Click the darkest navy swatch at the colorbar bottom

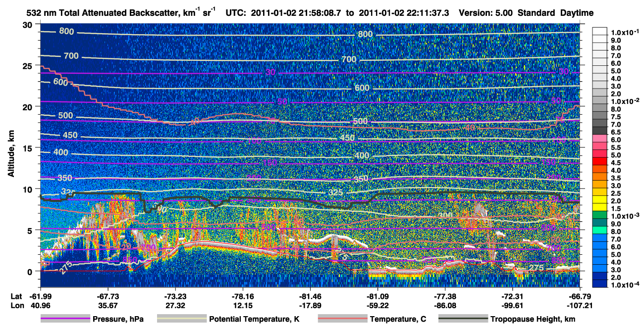(x=599, y=283)
